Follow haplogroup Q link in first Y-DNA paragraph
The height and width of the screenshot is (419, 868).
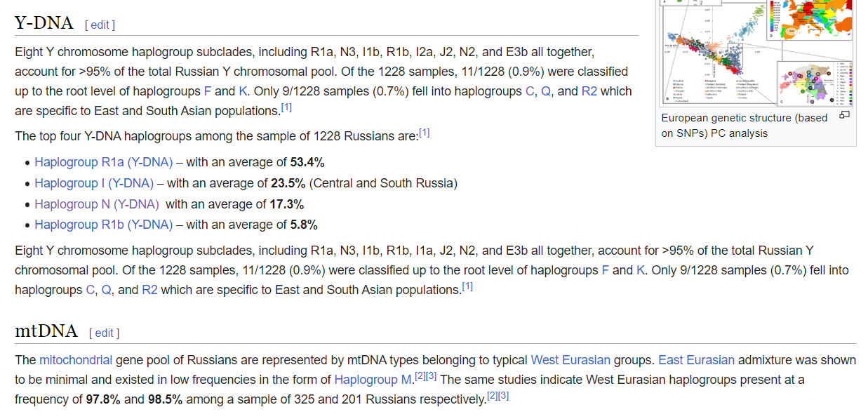546,91
